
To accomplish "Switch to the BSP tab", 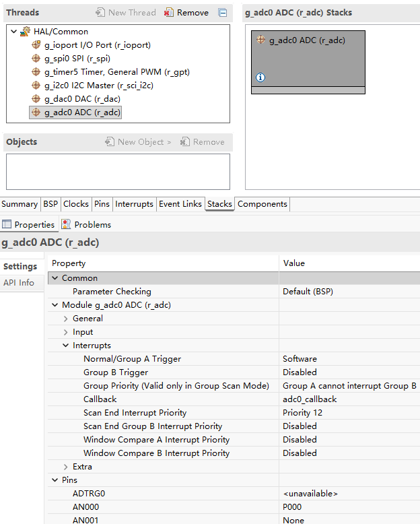I will [50, 204].
